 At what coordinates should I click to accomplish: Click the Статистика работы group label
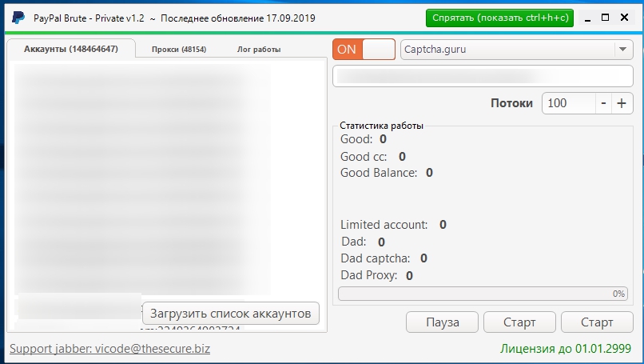(382, 126)
